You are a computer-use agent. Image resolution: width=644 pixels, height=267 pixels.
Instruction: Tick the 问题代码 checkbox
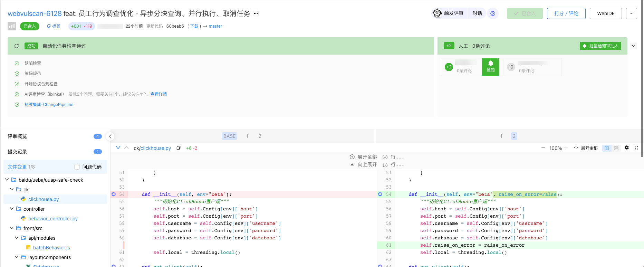click(x=77, y=167)
